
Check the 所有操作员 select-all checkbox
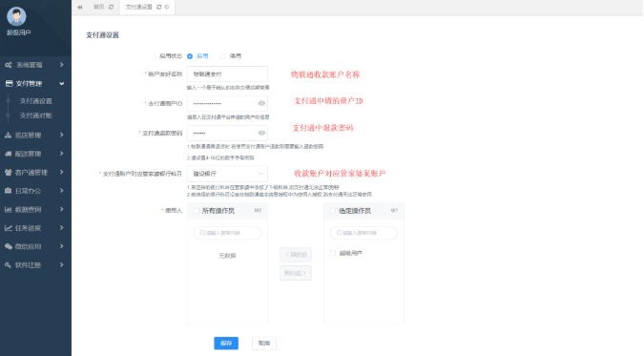coord(196,211)
